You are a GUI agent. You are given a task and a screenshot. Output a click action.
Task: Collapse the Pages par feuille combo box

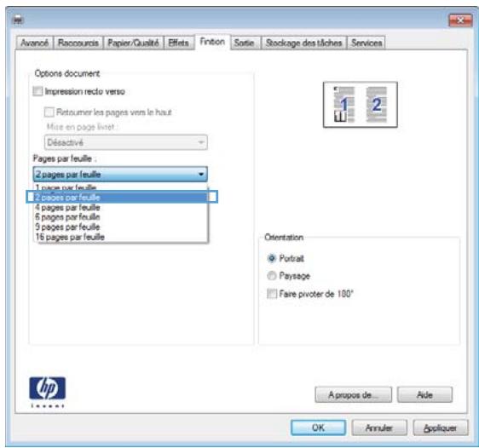pos(120,175)
